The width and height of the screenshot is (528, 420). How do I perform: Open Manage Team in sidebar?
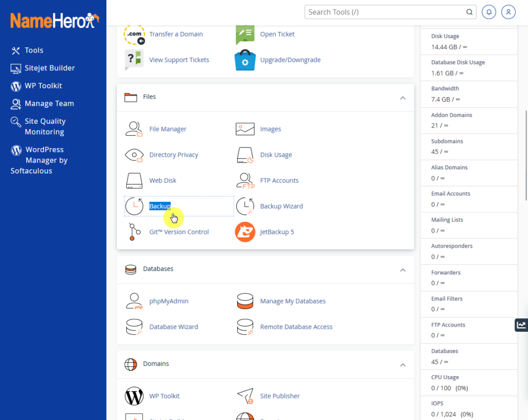[42, 104]
